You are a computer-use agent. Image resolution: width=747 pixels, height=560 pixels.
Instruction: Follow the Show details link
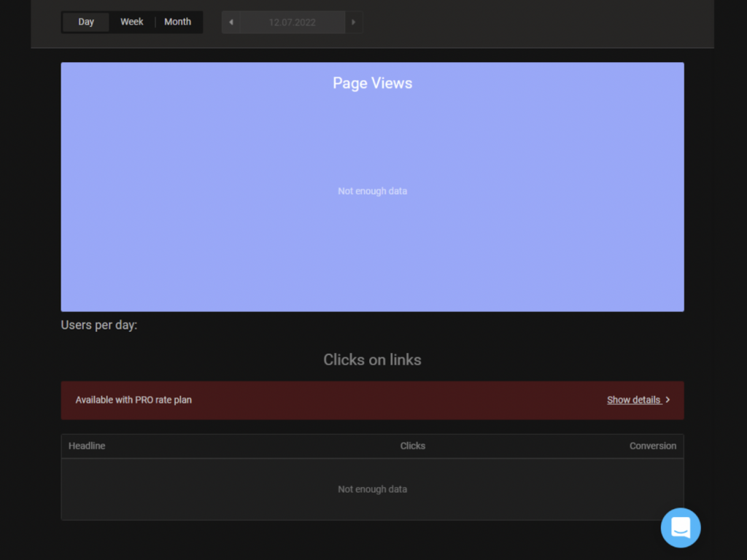click(633, 400)
